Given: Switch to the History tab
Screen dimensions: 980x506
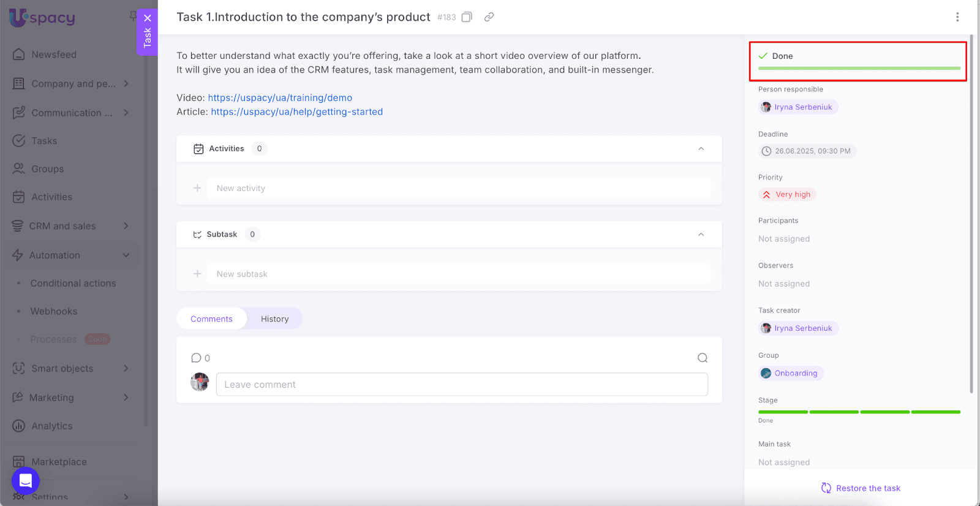Looking at the screenshot, I should click(x=274, y=319).
